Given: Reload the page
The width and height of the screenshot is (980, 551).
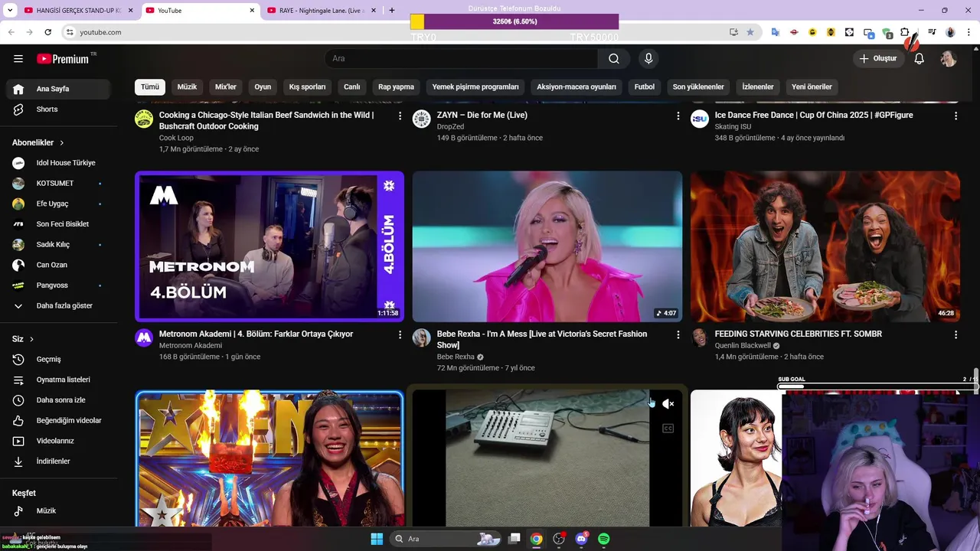Looking at the screenshot, I should pyautogui.click(x=47, y=32).
